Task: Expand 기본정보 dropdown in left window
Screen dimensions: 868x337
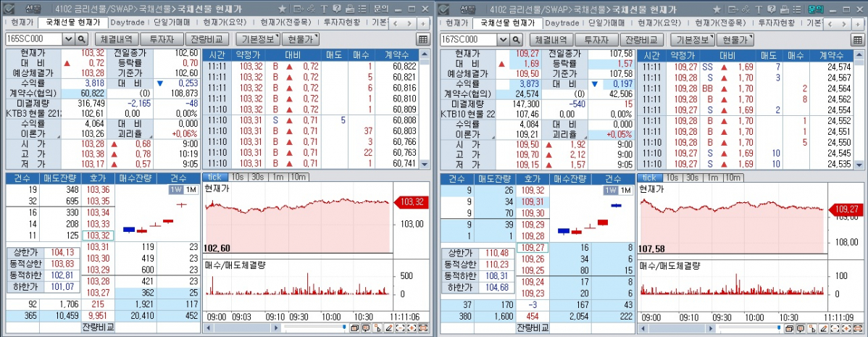Action: 257,39
